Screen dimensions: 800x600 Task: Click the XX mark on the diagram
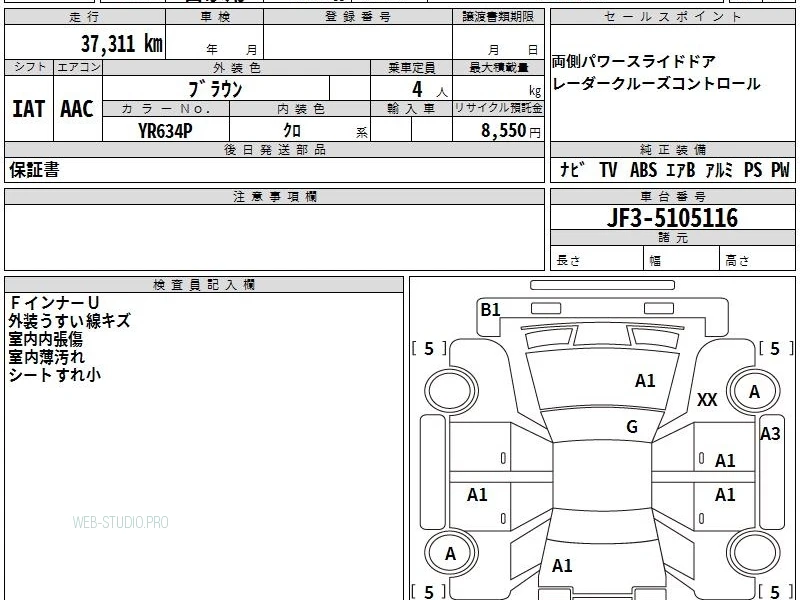[707, 399]
